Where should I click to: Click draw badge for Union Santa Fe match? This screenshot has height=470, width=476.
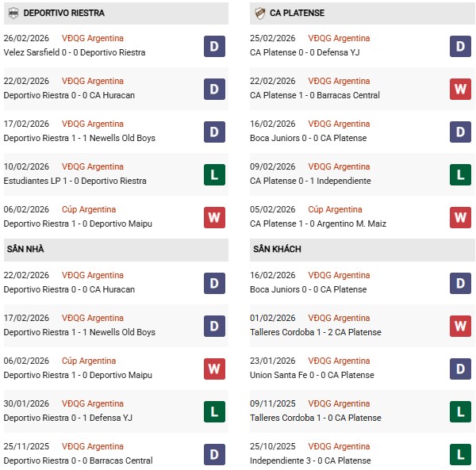pos(461,369)
